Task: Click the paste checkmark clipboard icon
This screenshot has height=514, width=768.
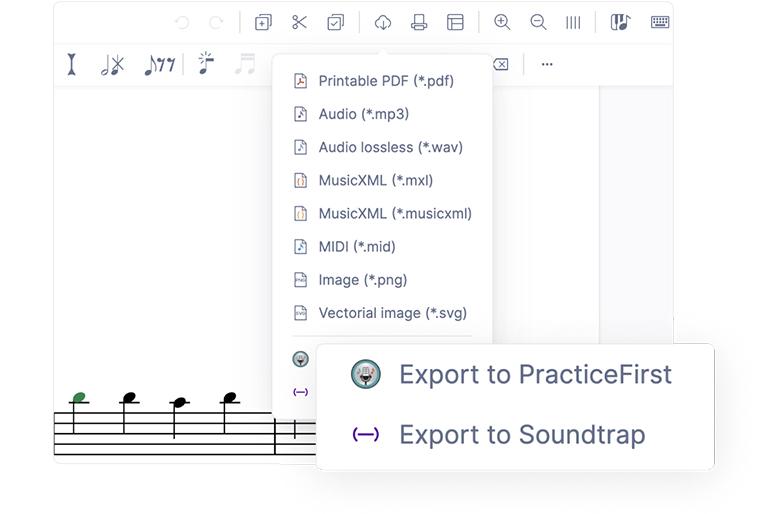Action: [336, 22]
